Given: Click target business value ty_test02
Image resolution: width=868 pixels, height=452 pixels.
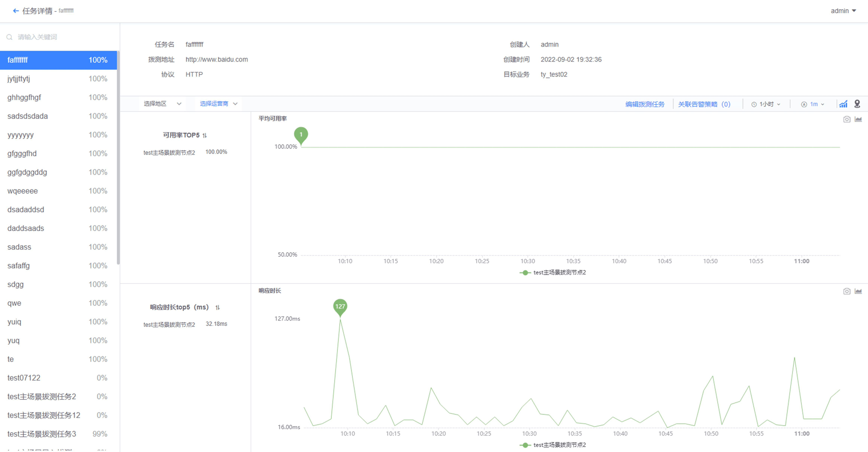Looking at the screenshot, I should [554, 74].
